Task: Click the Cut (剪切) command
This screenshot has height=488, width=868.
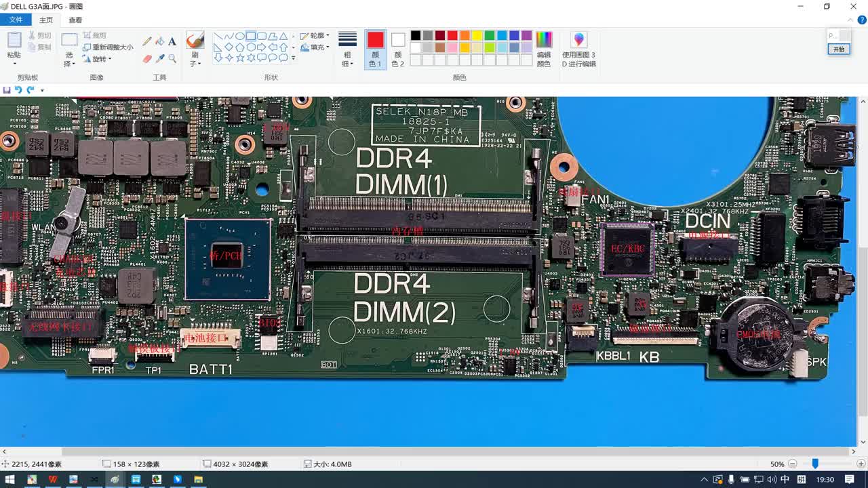Action: click(39, 35)
